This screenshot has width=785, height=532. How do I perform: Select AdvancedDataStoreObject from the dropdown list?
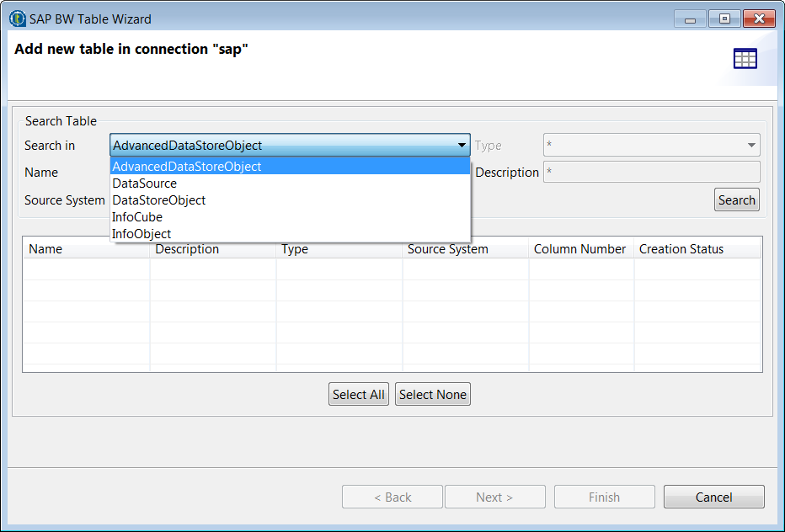187,167
